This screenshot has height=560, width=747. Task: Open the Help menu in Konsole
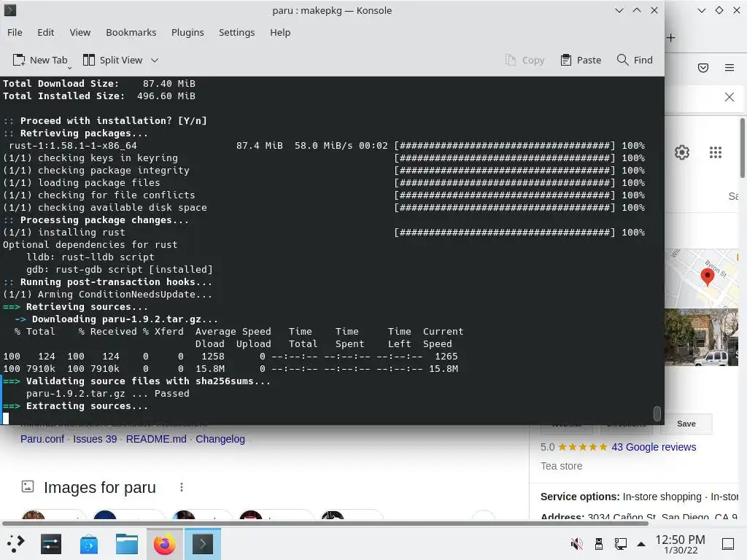pos(280,32)
